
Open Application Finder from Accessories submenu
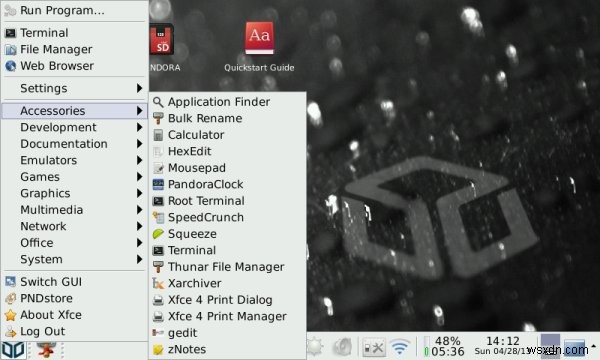point(228,102)
